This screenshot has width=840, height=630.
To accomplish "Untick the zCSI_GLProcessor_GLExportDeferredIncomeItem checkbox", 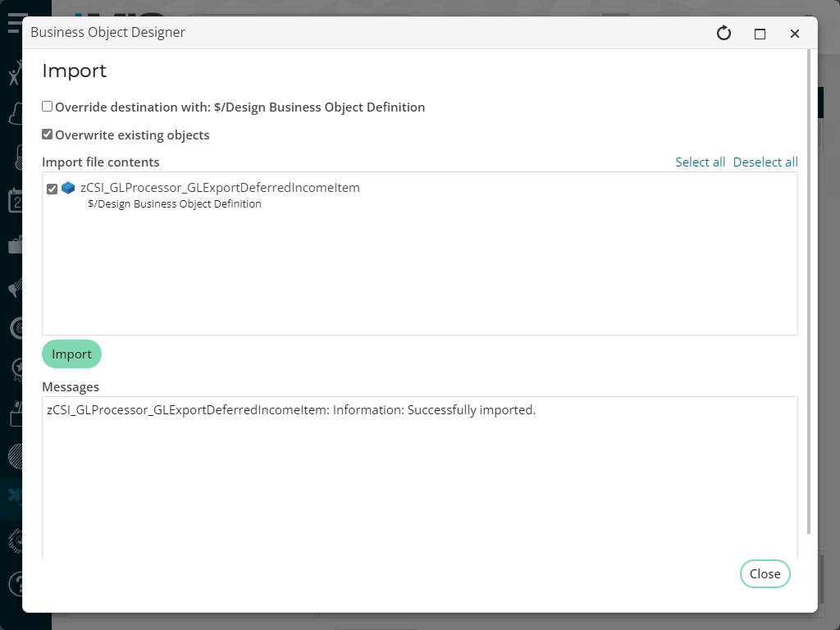I will (52, 189).
